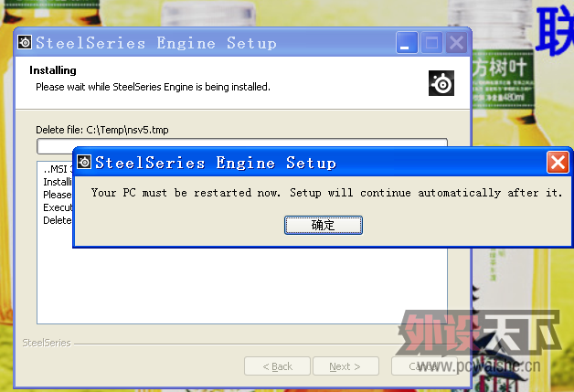
Task: Confirm restart with the 确定 button
Action: pos(324,225)
